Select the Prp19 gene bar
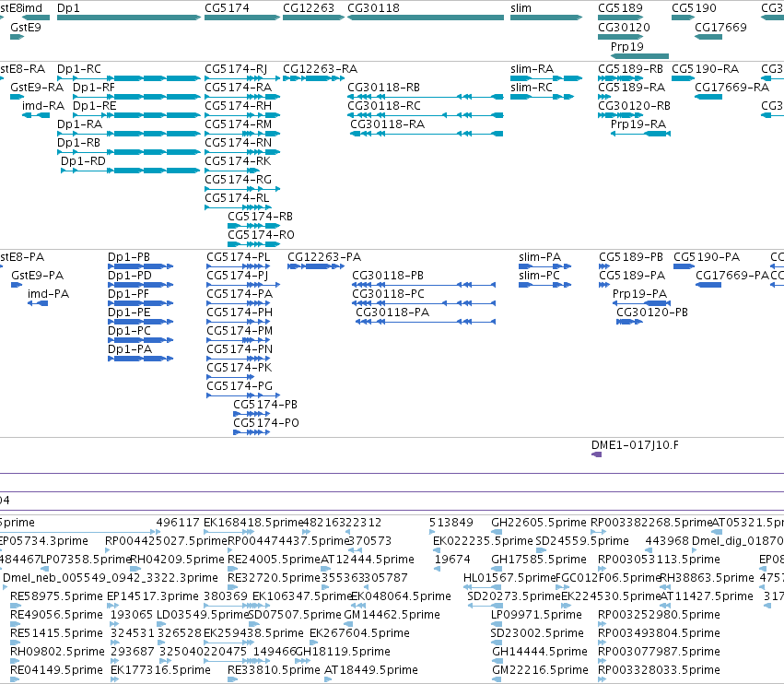 [x=640, y=55]
